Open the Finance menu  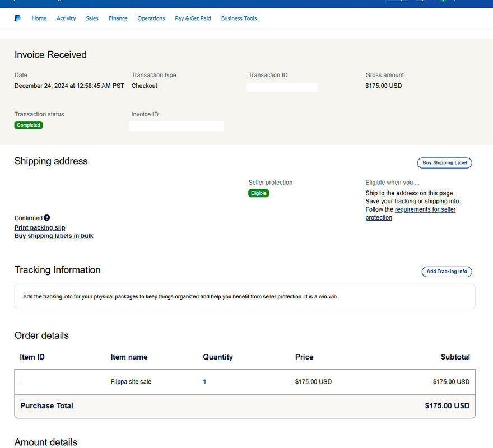pos(118,18)
